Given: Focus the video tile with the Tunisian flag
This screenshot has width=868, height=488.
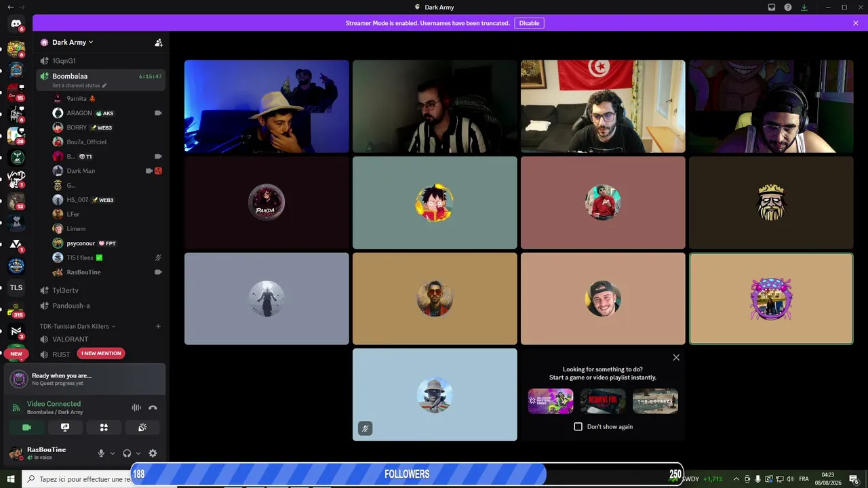Looking at the screenshot, I should point(603,106).
